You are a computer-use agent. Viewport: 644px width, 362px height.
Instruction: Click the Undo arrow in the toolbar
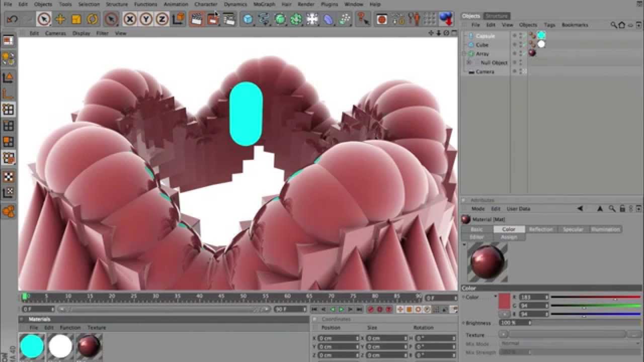[x=13, y=20]
